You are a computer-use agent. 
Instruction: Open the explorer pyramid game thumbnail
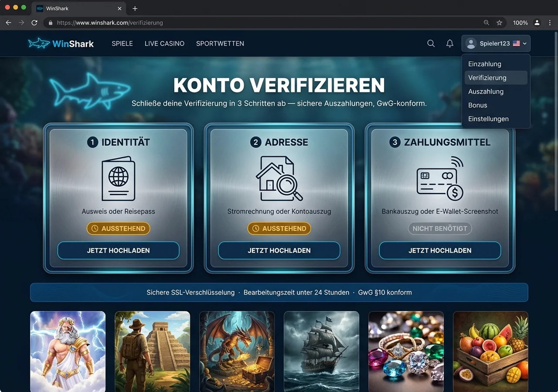(x=152, y=351)
